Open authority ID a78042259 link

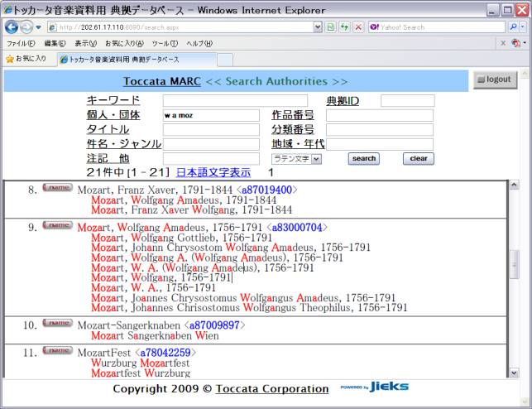click(165, 353)
